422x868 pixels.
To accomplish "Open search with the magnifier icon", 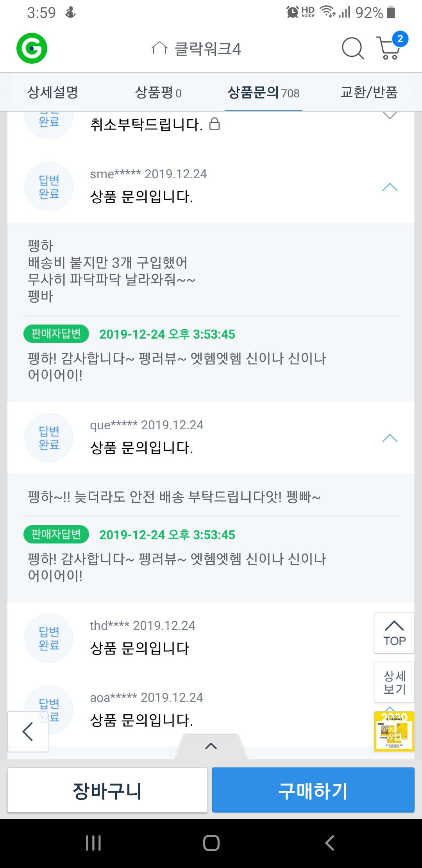I will click(x=352, y=48).
